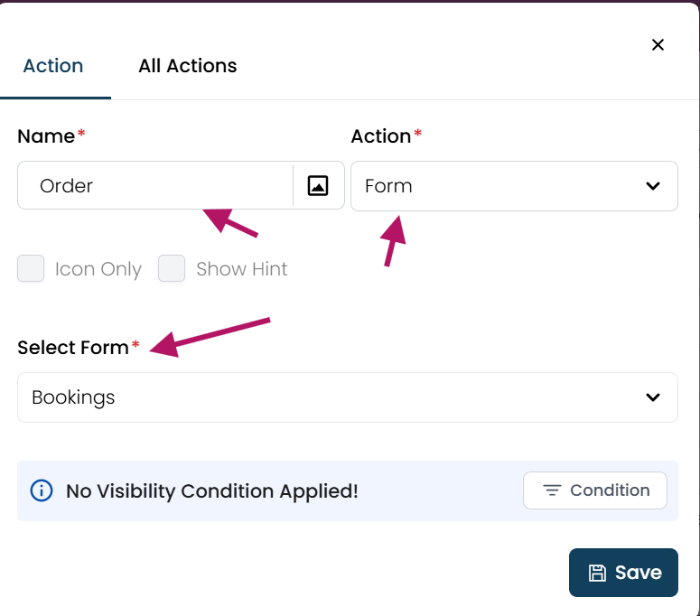Click the Icon Only label text
The image size is (700, 616).
pos(98,269)
